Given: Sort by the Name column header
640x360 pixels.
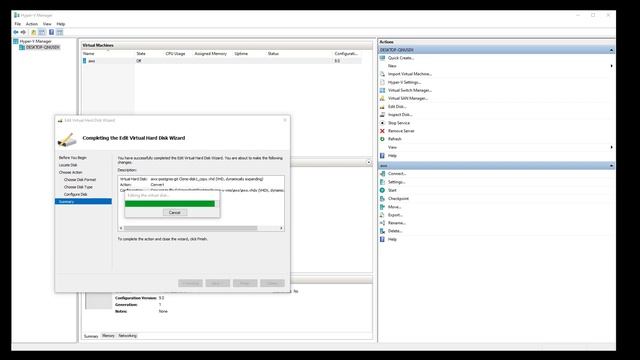Looking at the screenshot, I should click(x=89, y=53).
